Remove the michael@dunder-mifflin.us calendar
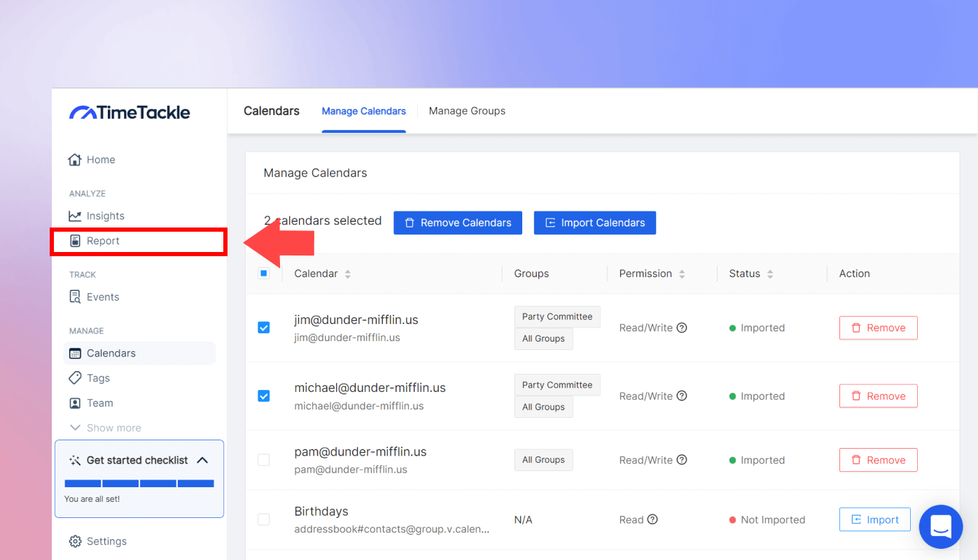The width and height of the screenshot is (978, 560). coord(879,396)
